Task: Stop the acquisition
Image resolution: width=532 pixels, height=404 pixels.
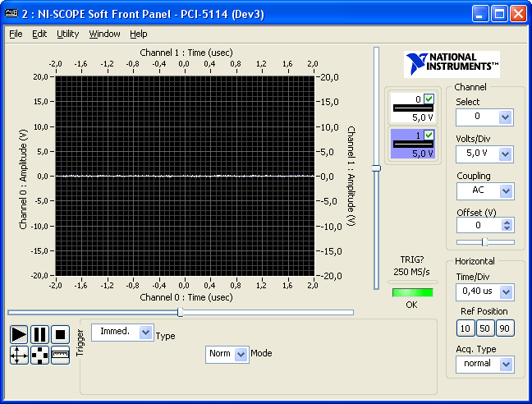Action: pyautogui.click(x=61, y=334)
